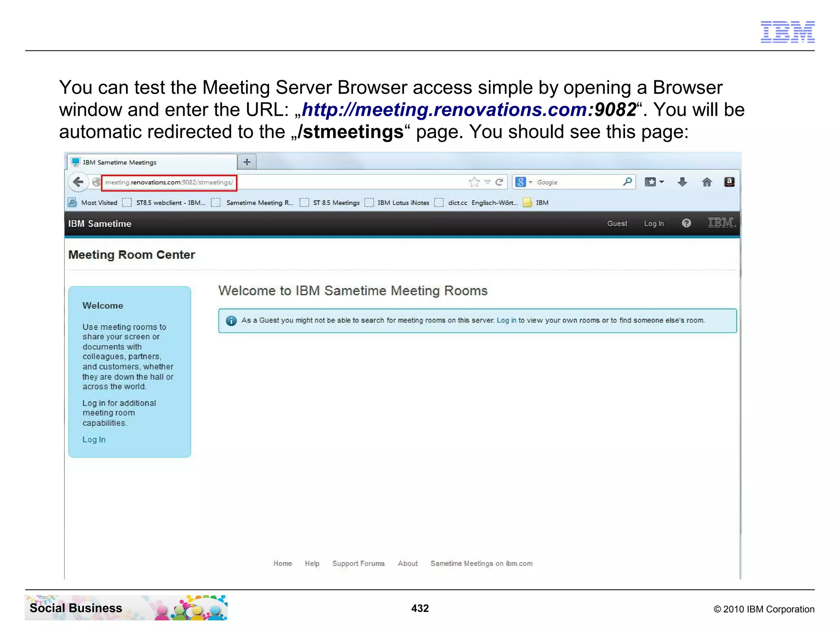
Task: Click the site identity globe icon
Action: (x=96, y=182)
